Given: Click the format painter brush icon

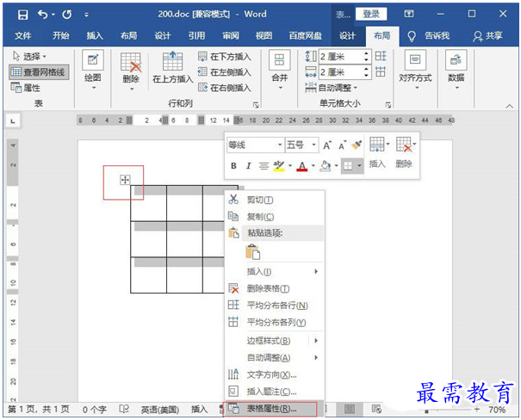Looking at the screenshot, I should [x=357, y=145].
